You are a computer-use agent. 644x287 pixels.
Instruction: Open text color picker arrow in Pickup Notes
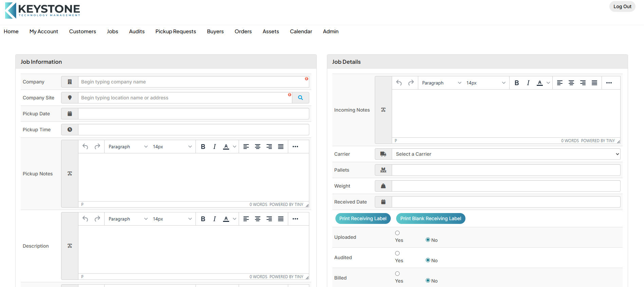(x=235, y=147)
